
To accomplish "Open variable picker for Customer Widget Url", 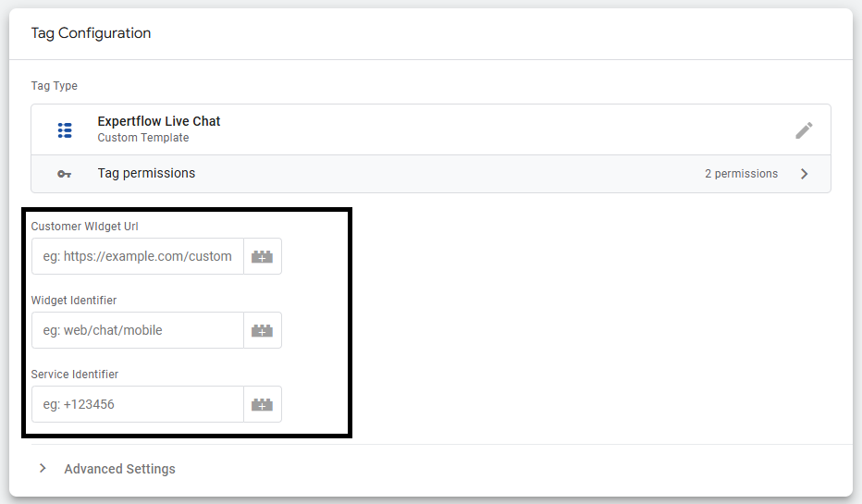I will coord(263,257).
